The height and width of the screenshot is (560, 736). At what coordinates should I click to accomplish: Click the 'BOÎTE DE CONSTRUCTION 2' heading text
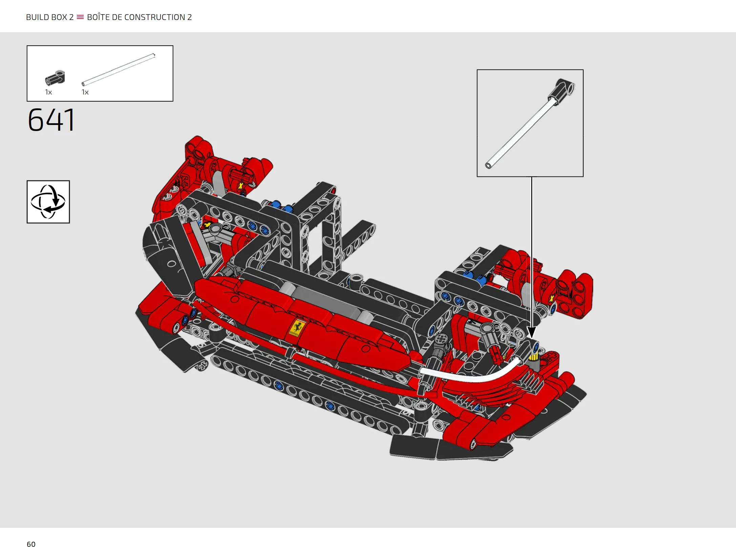pyautogui.click(x=140, y=17)
